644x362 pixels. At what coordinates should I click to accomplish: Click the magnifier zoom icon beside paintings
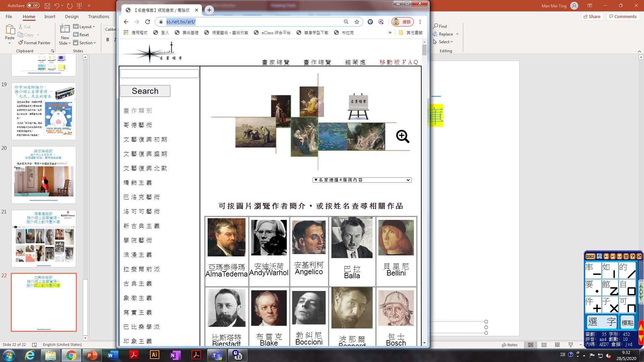[x=402, y=136]
